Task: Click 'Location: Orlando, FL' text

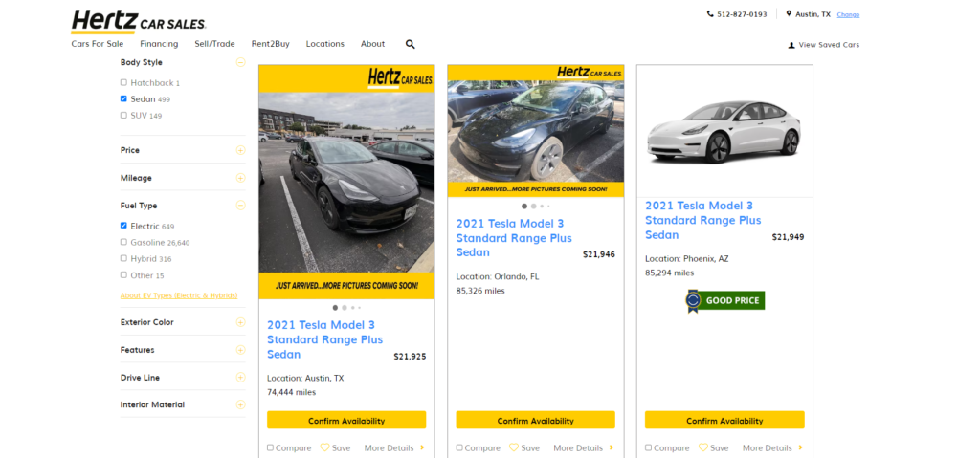Action: 498,276
